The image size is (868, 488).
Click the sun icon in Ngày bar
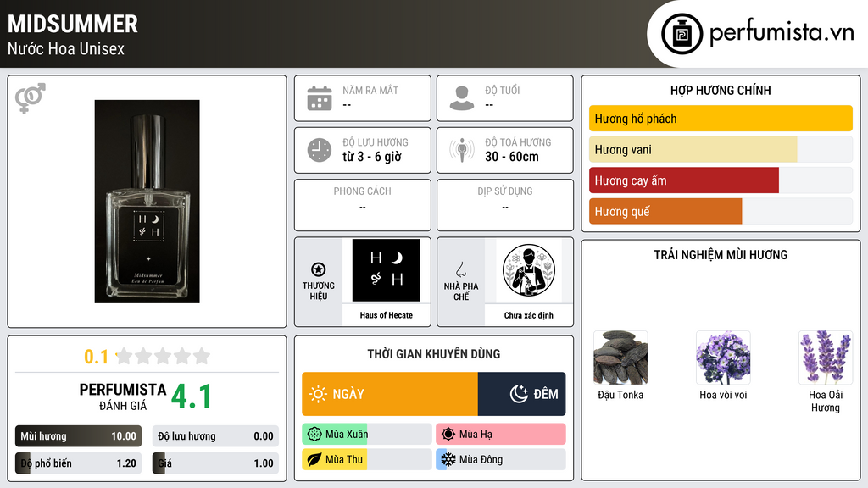point(319,394)
